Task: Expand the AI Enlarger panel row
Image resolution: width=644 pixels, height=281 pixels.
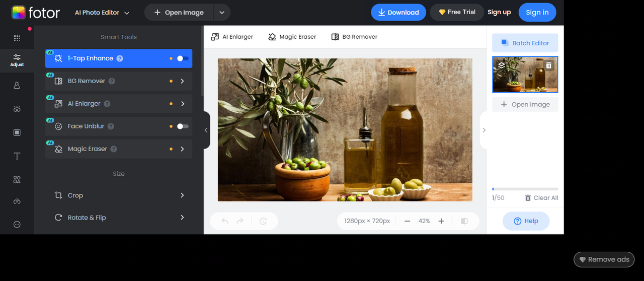Action: coord(119,104)
